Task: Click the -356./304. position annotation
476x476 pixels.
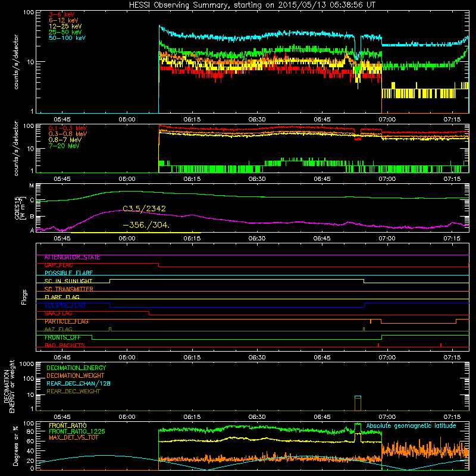Action: [x=146, y=225]
